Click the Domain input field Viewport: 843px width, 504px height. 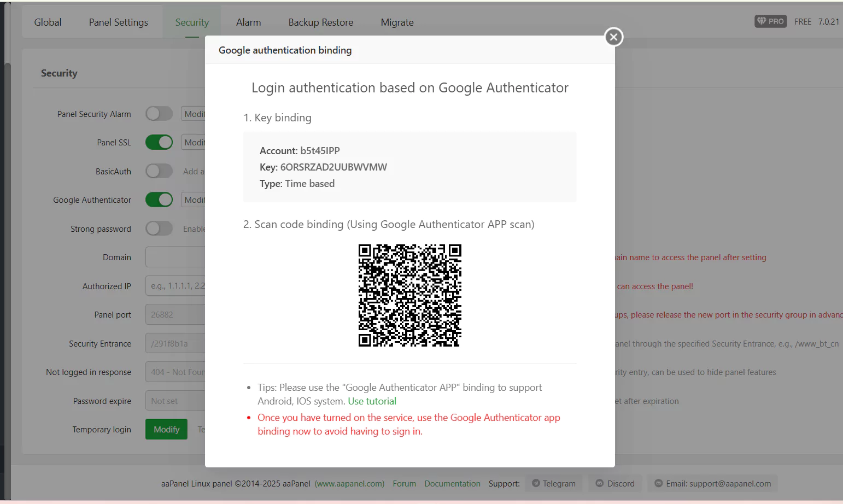pos(175,257)
